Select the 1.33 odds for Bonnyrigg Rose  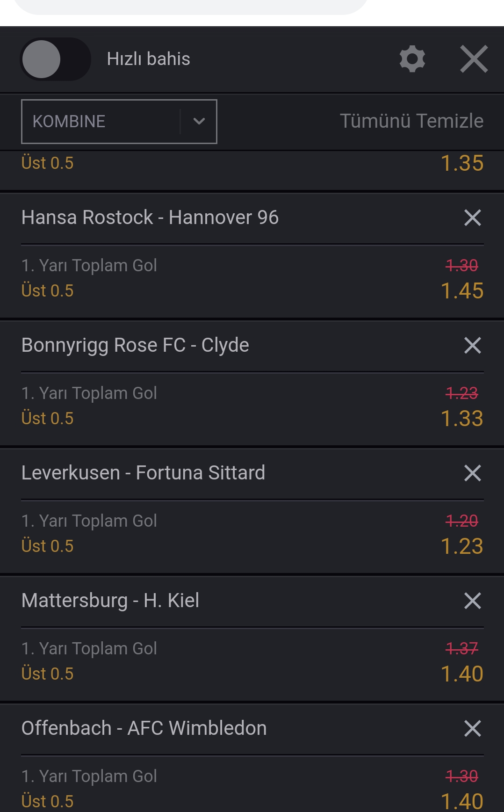pyautogui.click(x=462, y=419)
